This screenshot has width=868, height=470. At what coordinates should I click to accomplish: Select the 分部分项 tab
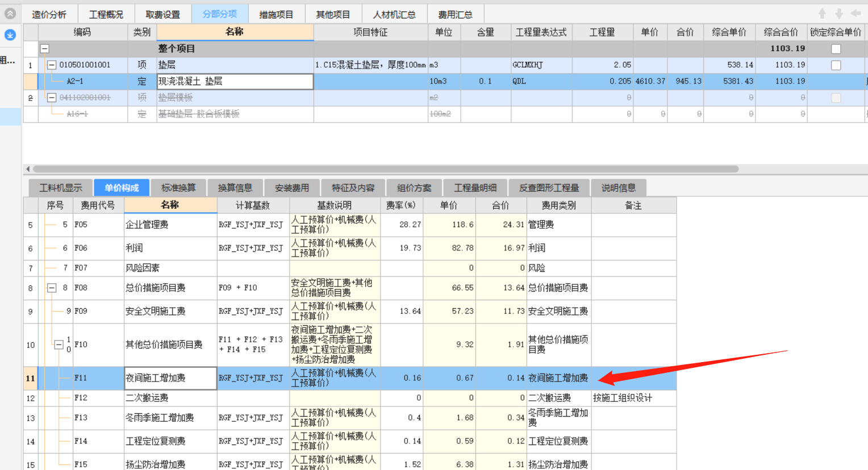tap(220, 14)
